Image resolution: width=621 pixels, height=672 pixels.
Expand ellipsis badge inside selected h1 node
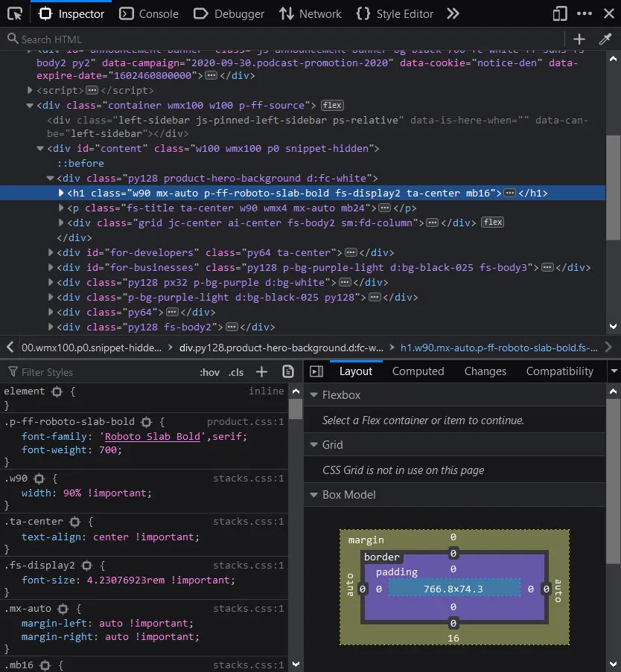coord(509,193)
